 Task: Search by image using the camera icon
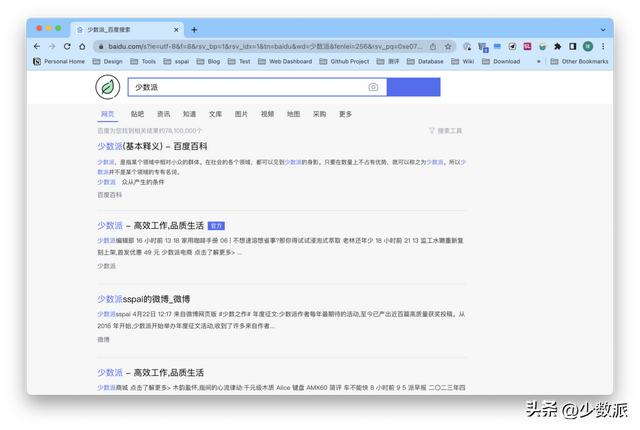(x=373, y=87)
